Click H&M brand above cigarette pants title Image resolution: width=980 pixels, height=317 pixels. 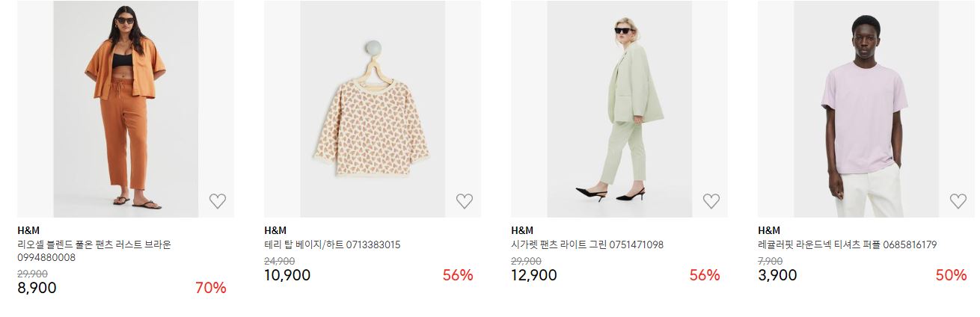[522, 230]
